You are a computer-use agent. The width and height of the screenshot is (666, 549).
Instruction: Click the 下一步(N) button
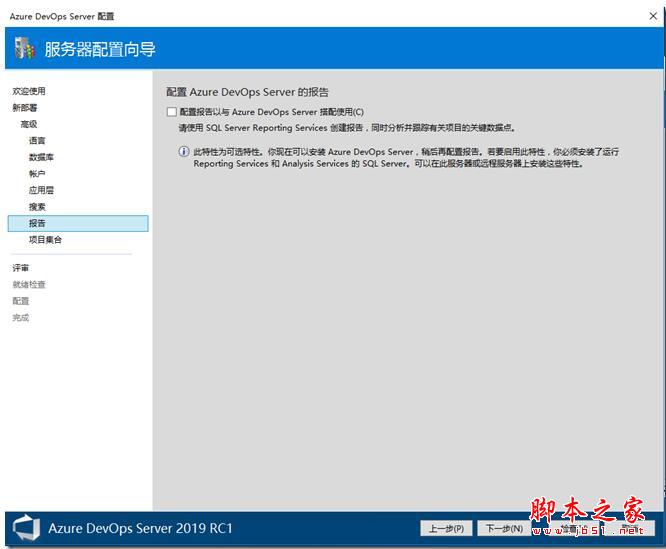tap(504, 529)
